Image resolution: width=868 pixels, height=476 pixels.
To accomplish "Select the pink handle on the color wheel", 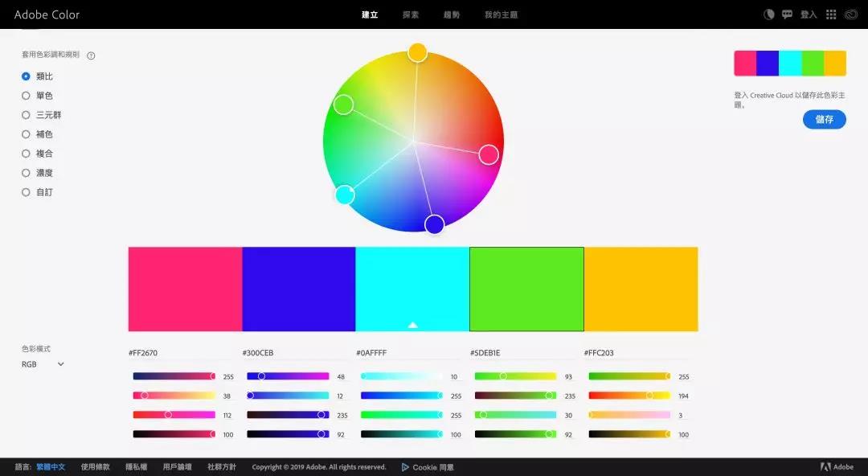I will (x=489, y=154).
